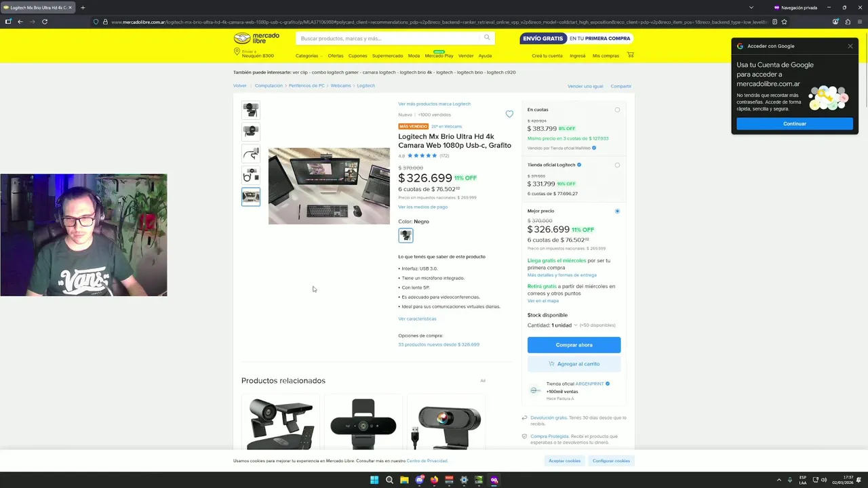Open the shopping cart icon

pos(630,55)
